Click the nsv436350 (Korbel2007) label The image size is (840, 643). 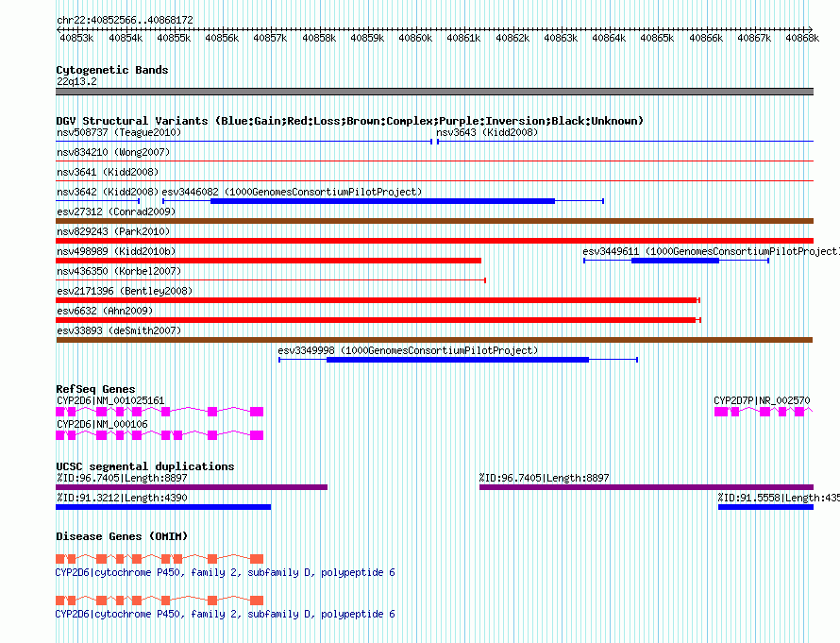point(119,271)
